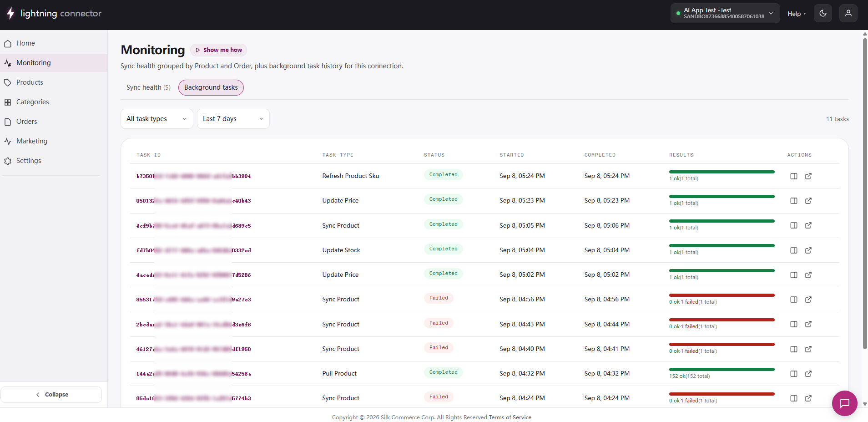Open details panel for 04:43 PM Sync Product task
The width and height of the screenshot is (868, 422).
tap(794, 324)
